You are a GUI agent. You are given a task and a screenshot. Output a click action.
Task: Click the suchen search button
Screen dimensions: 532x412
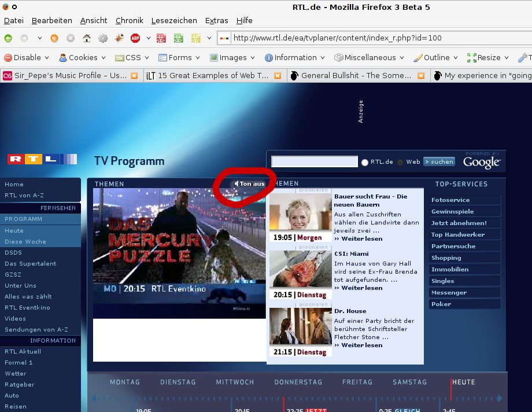coord(439,161)
